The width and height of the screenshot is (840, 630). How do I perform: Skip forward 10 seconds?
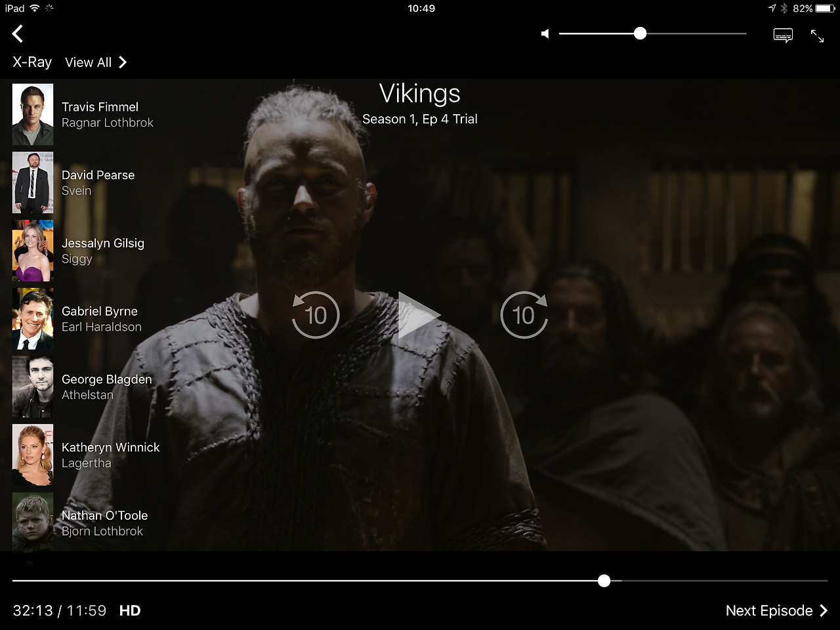524,315
